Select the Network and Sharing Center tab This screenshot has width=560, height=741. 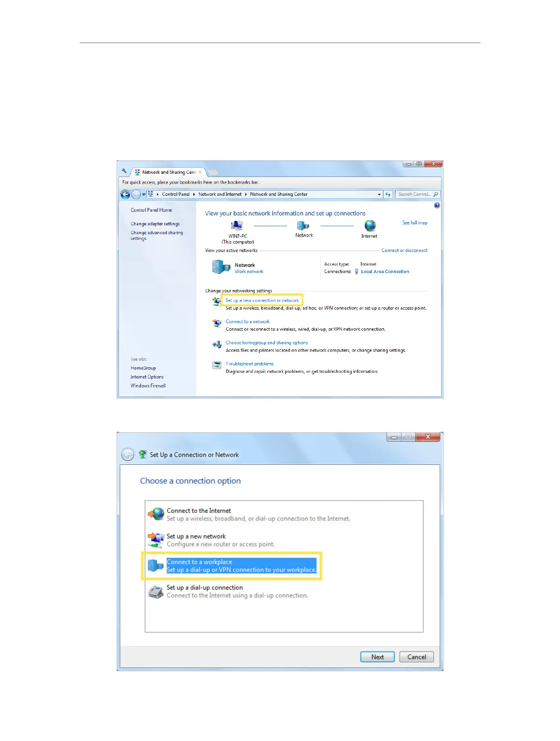tap(169, 172)
